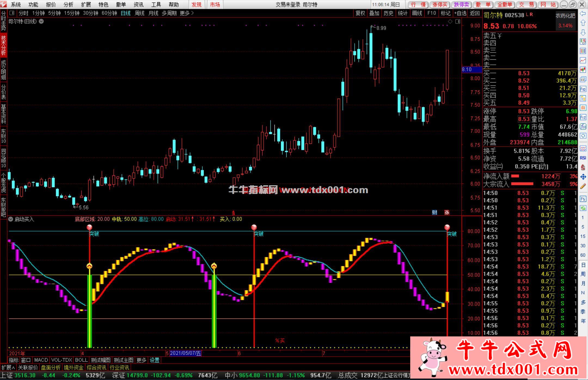Click the 全撤单 cancel all orders button
The image size is (588, 380).
tap(504, 5)
